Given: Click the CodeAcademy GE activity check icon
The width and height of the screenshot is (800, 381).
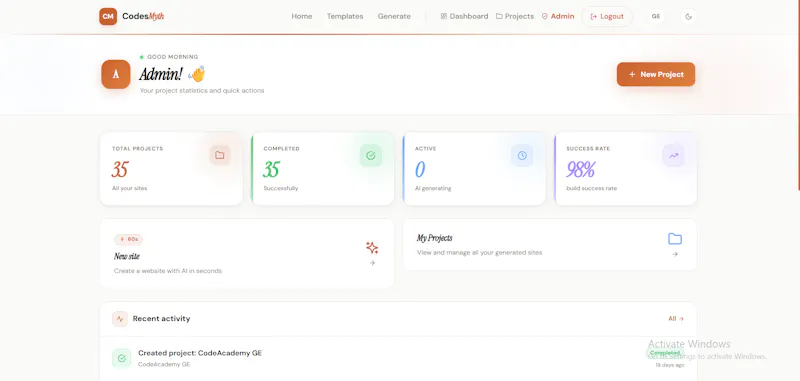Looking at the screenshot, I should 121,358.
